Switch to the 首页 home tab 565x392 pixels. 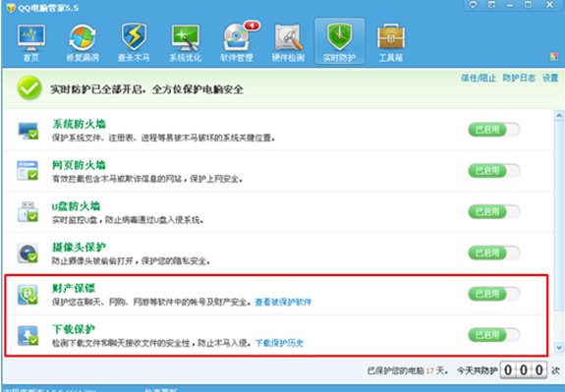click(x=31, y=42)
